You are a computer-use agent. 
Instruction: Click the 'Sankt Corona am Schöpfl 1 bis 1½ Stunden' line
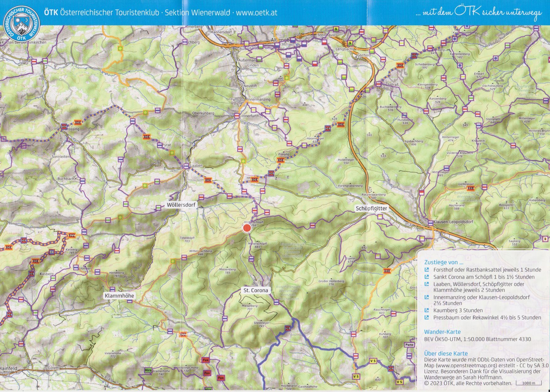point(484,277)
